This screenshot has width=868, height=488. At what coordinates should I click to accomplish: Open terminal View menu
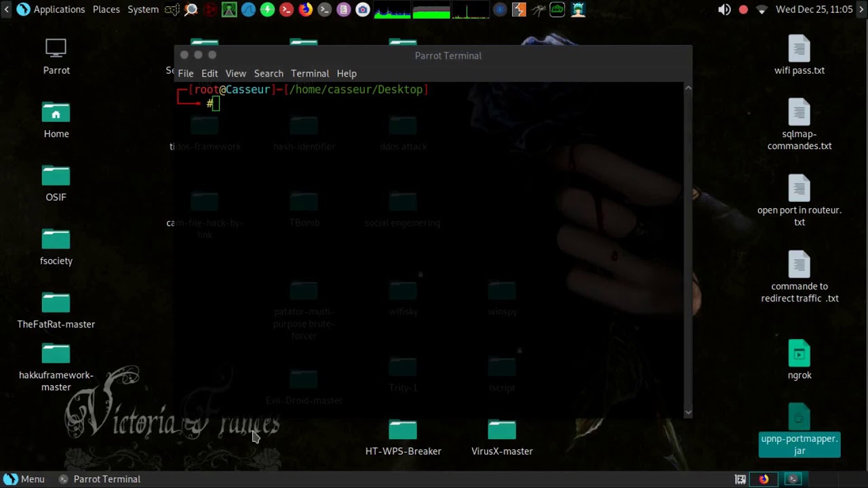click(235, 73)
